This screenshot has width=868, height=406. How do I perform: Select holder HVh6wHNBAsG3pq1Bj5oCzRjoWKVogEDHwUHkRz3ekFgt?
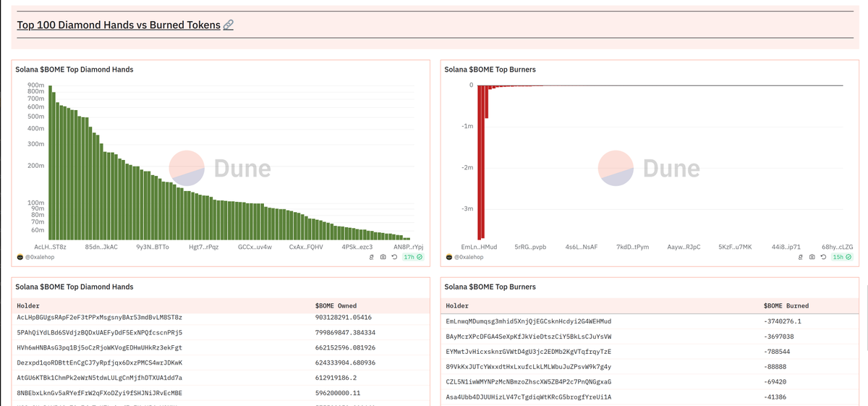(99, 347)
